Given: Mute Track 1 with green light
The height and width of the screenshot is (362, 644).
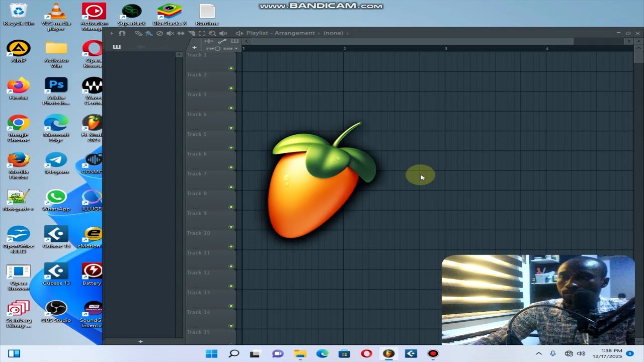Looking at the screenshot, I should [231, 68].
